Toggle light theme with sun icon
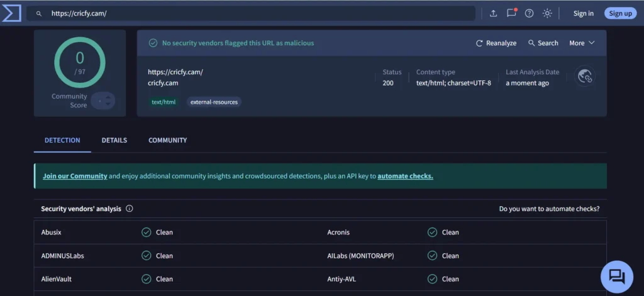Viewport: 644px width, 296px height. tap(547, 14)
